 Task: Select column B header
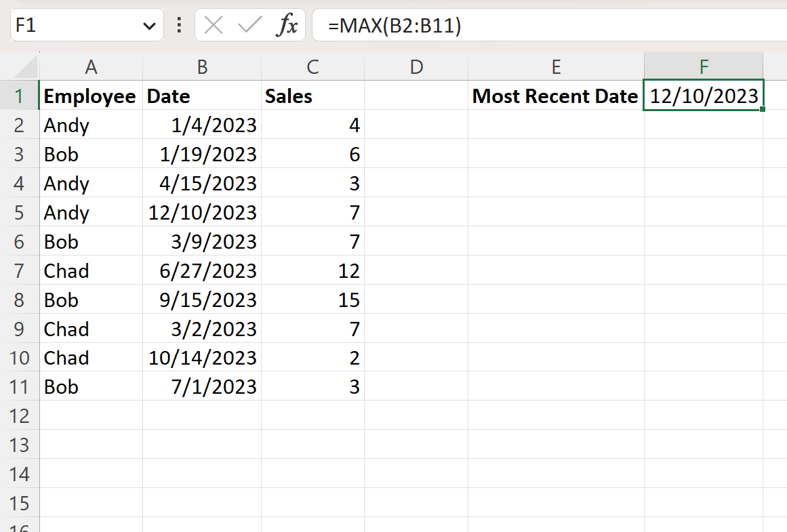point(202,66)
